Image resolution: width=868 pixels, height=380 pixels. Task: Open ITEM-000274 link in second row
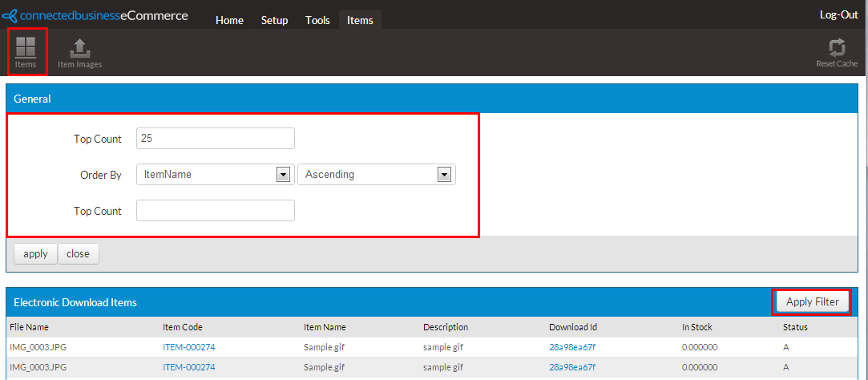pos(189,366)
